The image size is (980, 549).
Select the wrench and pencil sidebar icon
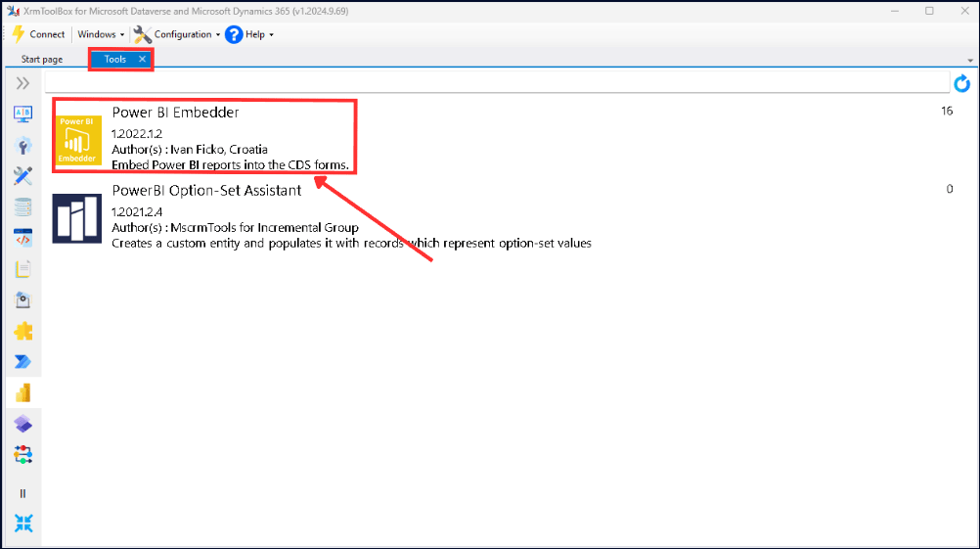coord(23,176)
